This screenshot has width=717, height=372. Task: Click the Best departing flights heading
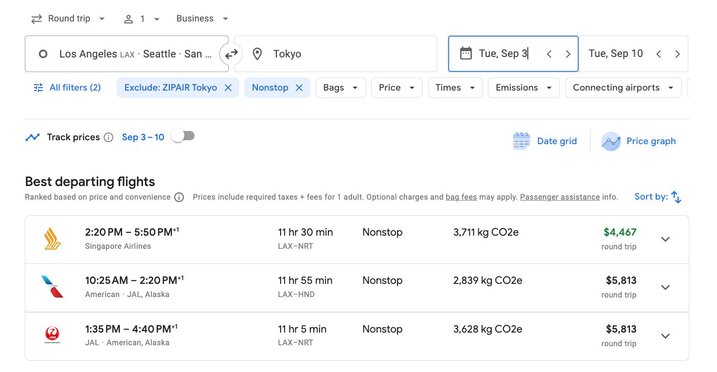pos(90,182)
